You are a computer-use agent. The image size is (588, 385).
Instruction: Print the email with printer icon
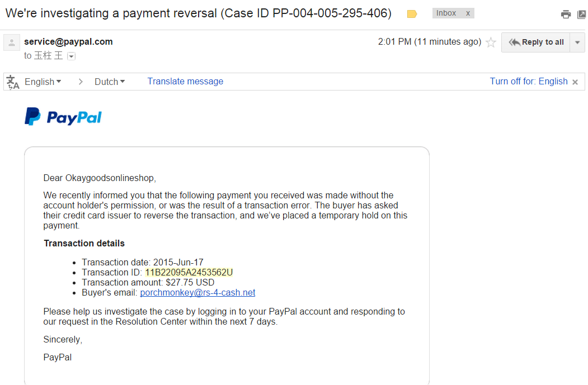click(566, 14)
